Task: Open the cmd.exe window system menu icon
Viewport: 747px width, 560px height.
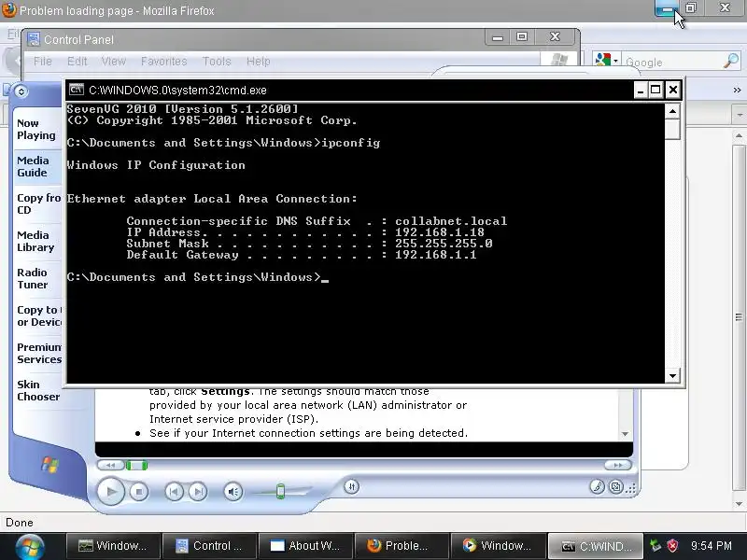Action: 77,90
